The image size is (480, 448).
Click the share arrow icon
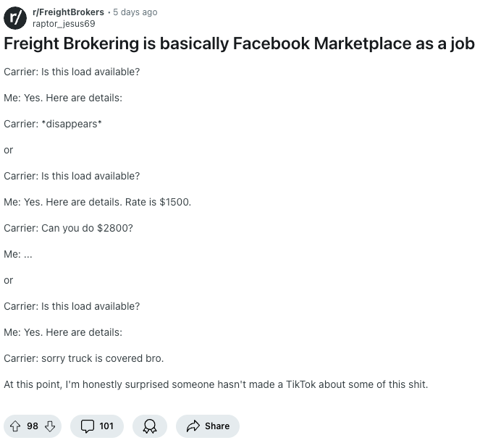192,426
